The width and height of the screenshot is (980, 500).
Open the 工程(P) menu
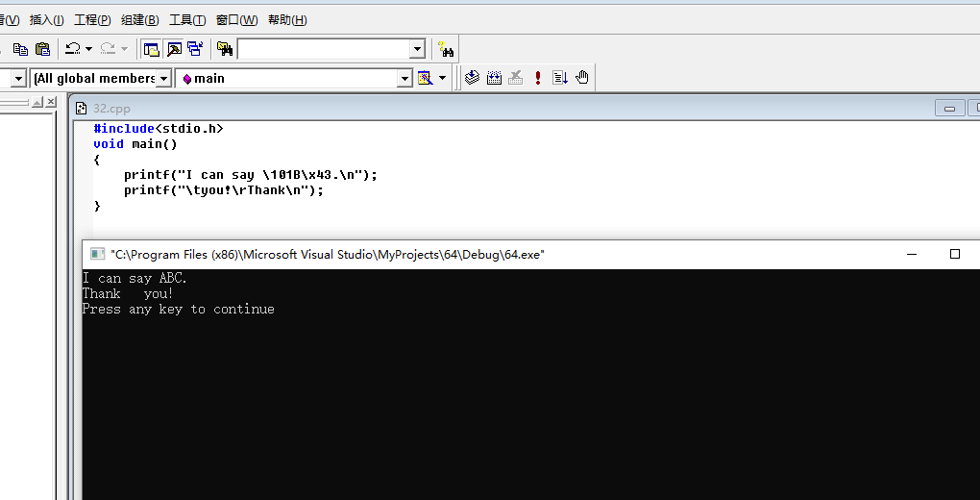click(92, 20)
